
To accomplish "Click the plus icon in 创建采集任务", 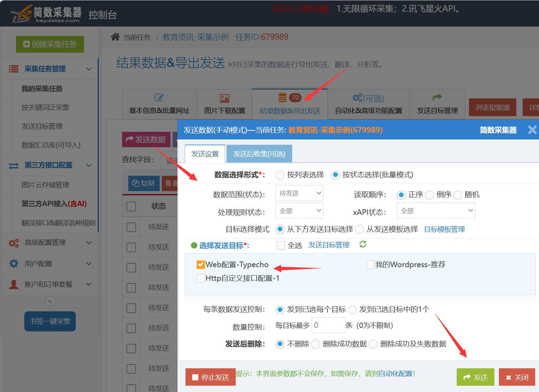I will (x=26, y=44).
